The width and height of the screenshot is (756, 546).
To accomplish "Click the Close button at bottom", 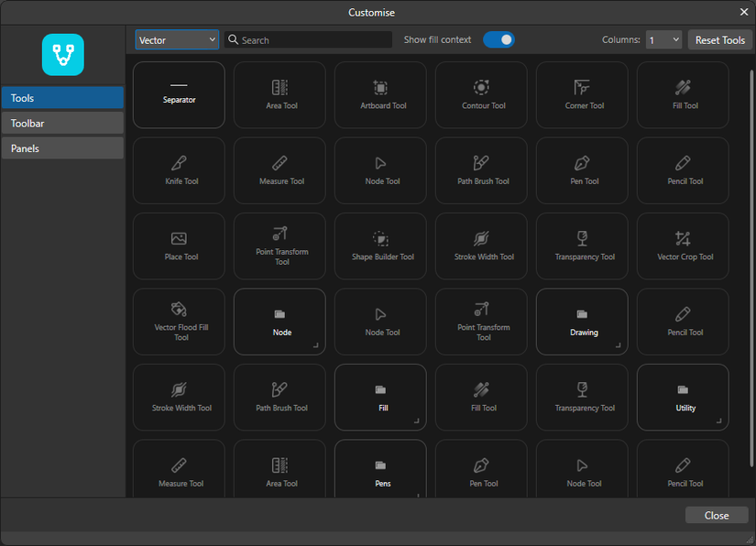I will coord(716,515).
